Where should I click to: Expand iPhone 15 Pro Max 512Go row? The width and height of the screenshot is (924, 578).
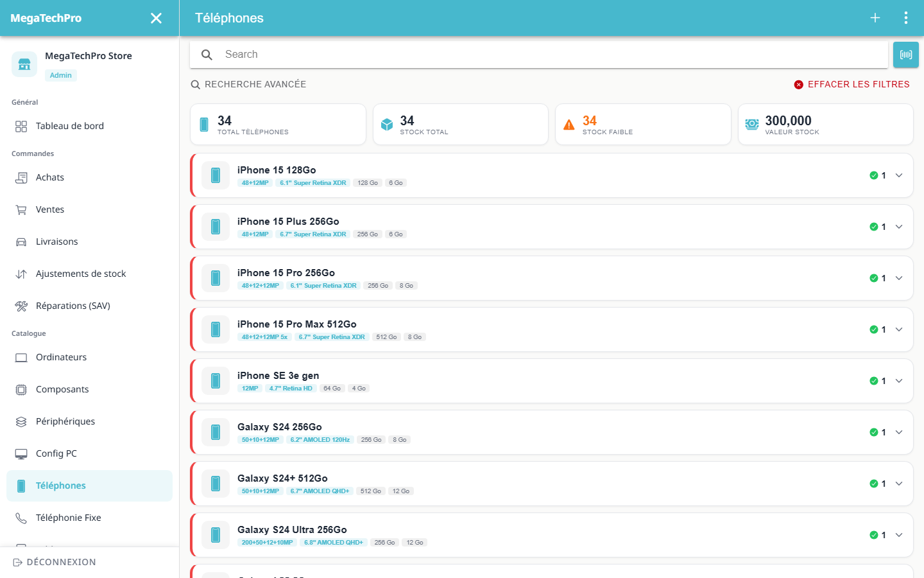tap(899, 329)
